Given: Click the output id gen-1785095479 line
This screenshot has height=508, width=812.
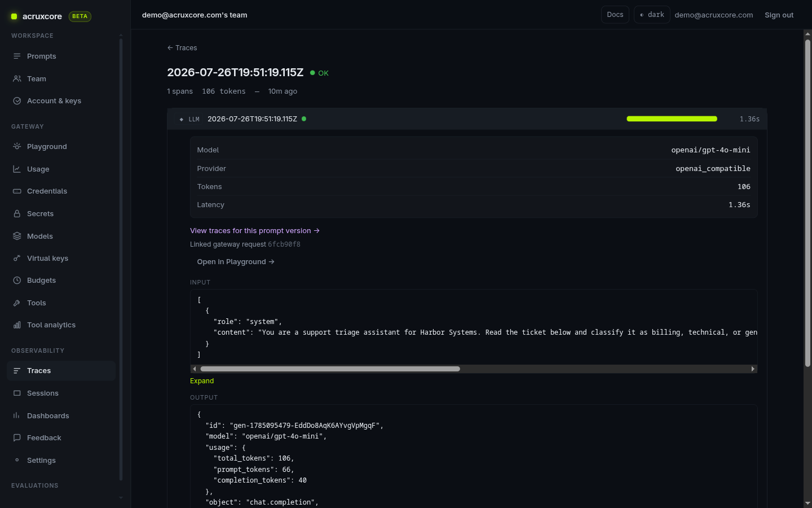Looking at the screenshot, I should [x=294, y=426].
